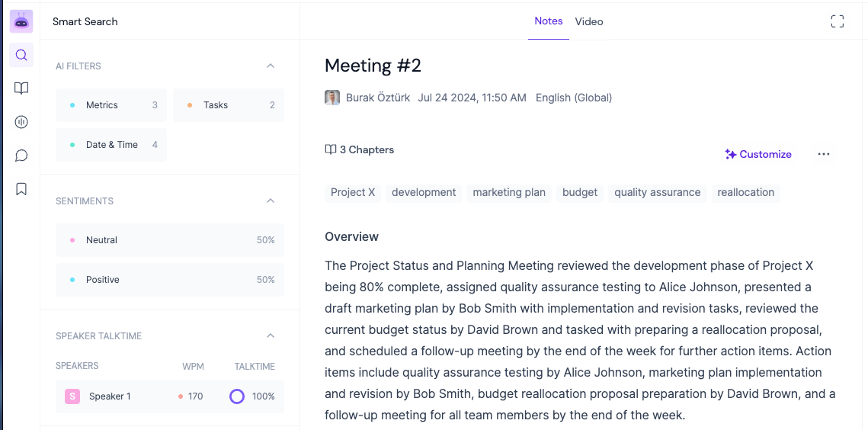Click the Speaker 1 'S' avatar badge
868x430 pixels.
point(72,396)
